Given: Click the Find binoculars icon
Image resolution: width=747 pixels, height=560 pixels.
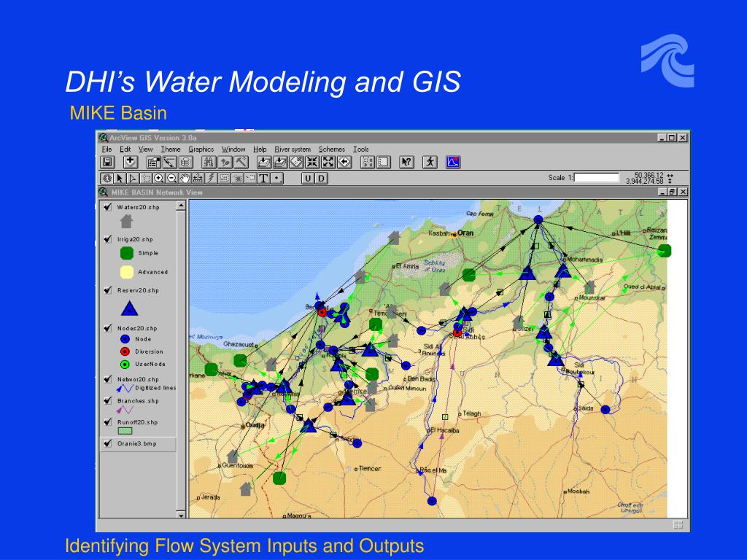Looking at the screenshot, I should pyautogui.click(x=209, y=163).
